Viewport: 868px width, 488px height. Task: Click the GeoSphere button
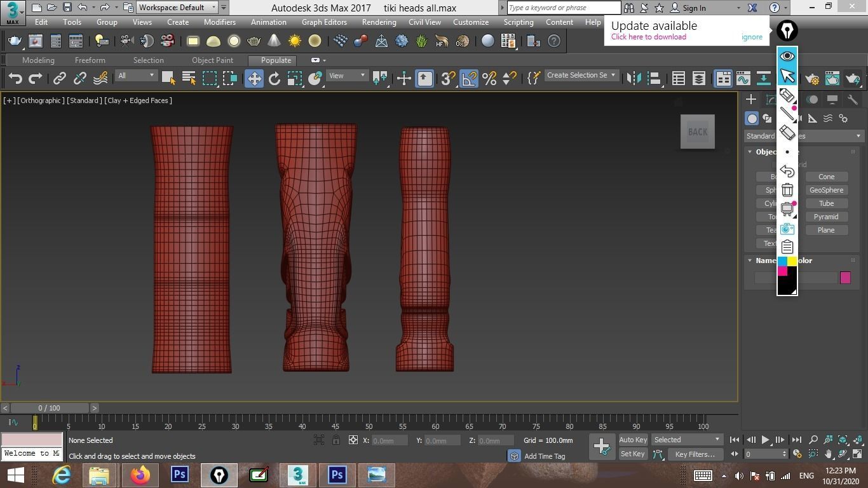[x=826, y=190]
